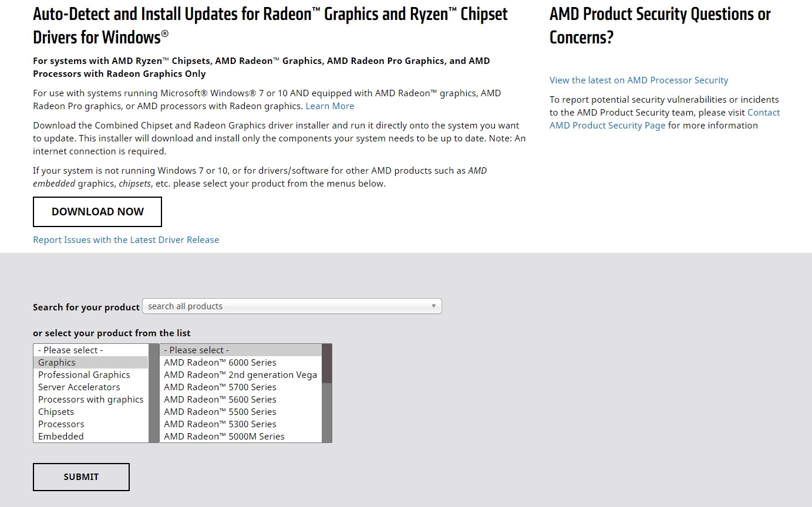The width and height of the screenshot is (812, 507).
Task: Select Professional Graphics in the category list
Action: pos(91,375)
